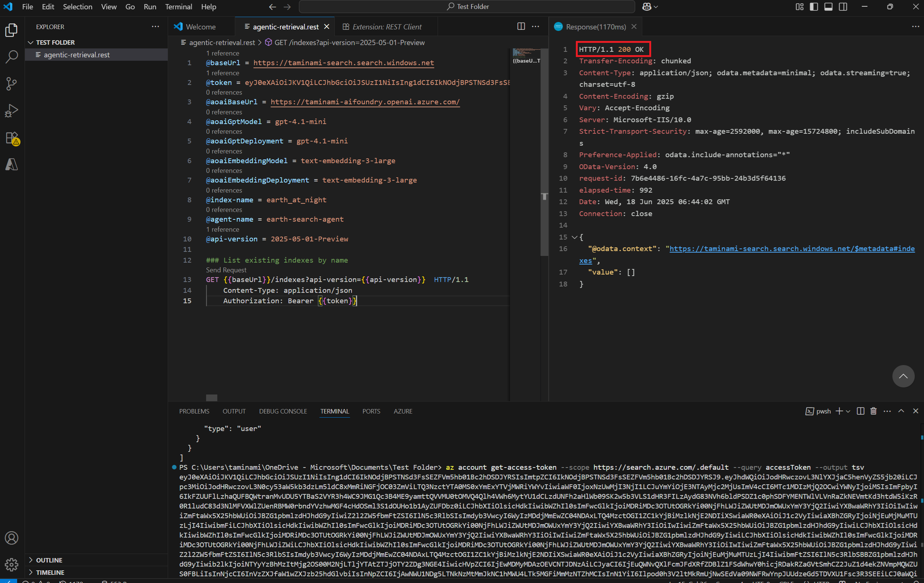Open the @odata.context metadata link
Screen dimensions: 924x583
(x=792, y=249)
